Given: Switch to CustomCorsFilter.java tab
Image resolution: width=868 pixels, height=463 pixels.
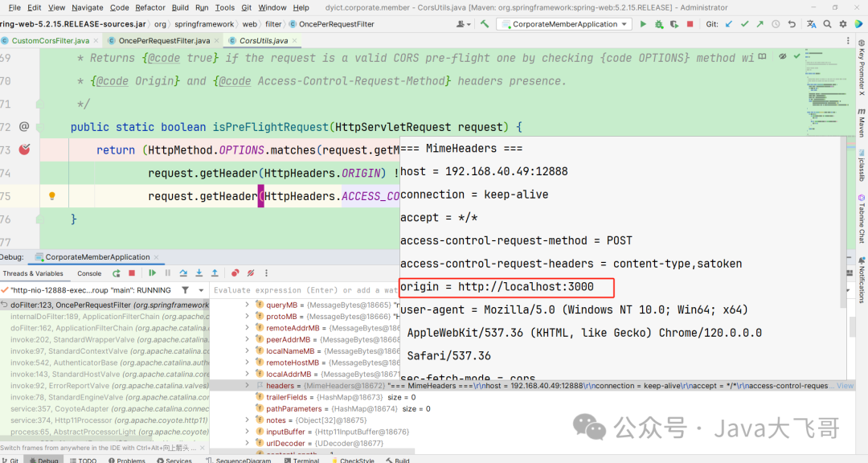Looking at the screenshot, I should click(51, 40).
